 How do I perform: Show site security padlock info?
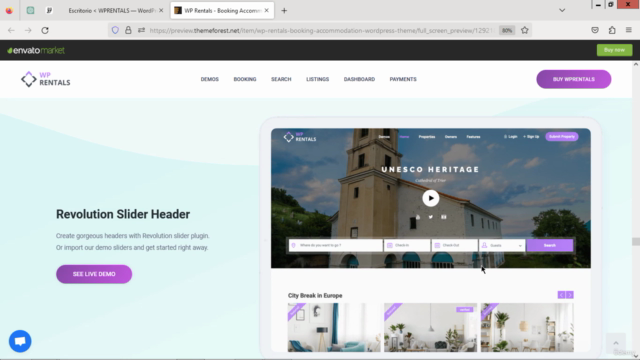(128, 30)
